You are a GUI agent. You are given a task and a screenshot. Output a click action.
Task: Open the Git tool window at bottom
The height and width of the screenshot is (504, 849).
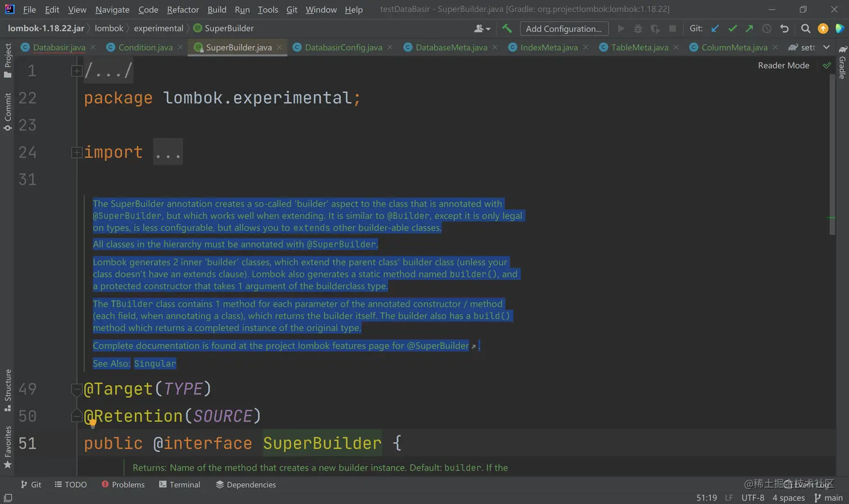coord(31,484)
